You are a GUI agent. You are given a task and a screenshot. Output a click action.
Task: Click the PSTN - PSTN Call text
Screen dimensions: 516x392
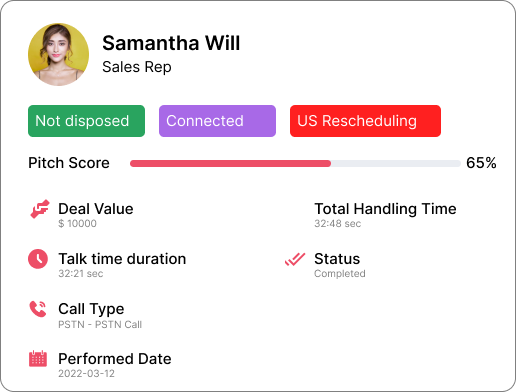click(x=100, y=324)
